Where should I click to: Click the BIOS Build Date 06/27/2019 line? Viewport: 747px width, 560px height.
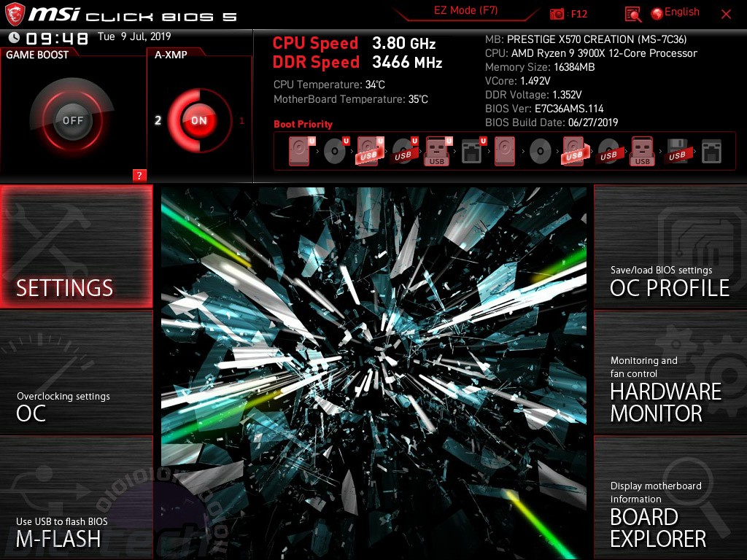click(x=551, y=122)
